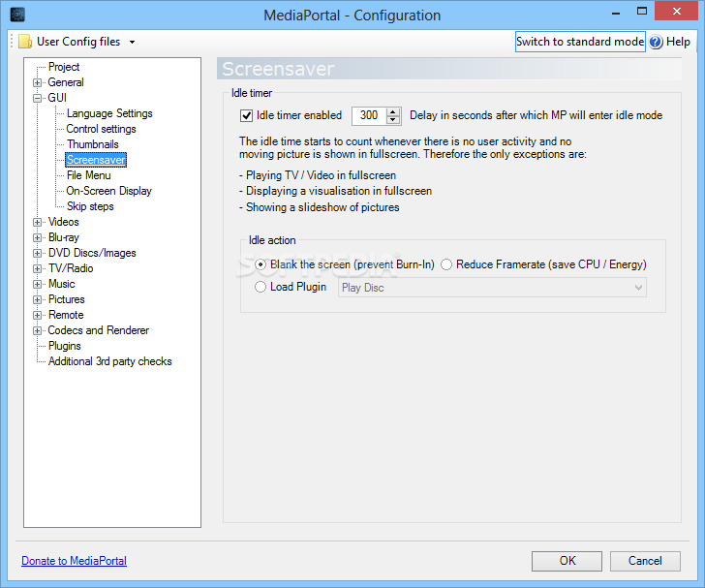This screenshot has height=588, width=705.
Task: Toggle Idle timer enabled checkbox
Action: [246, 116]
